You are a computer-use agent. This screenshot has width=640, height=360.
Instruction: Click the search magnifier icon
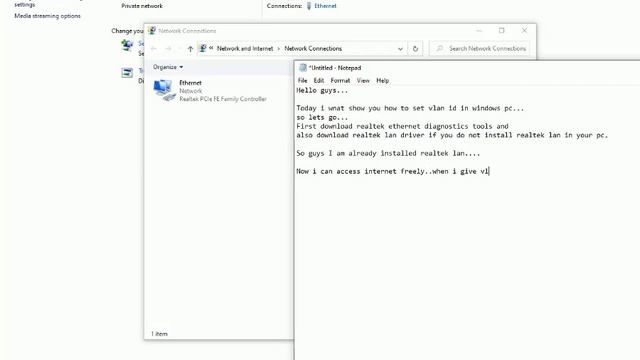440,49
